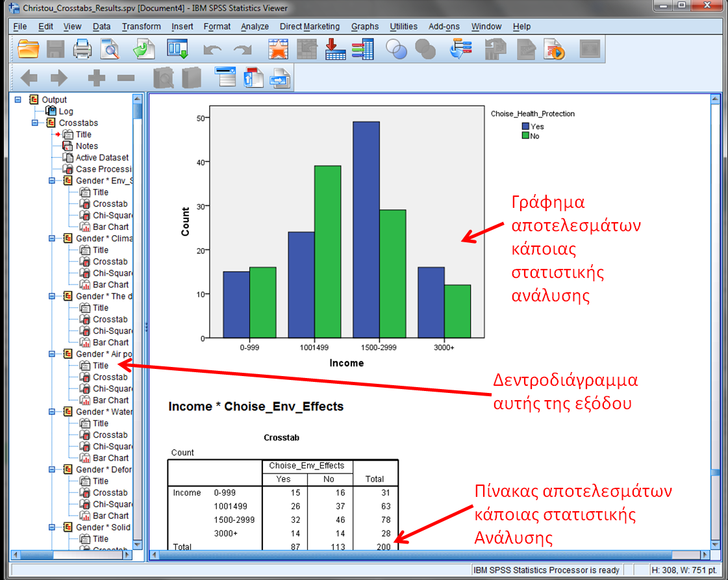Click the blue 1500-2999 bar in chart
The height and width of the screenshot is (580, 728).
coord(366,230)
